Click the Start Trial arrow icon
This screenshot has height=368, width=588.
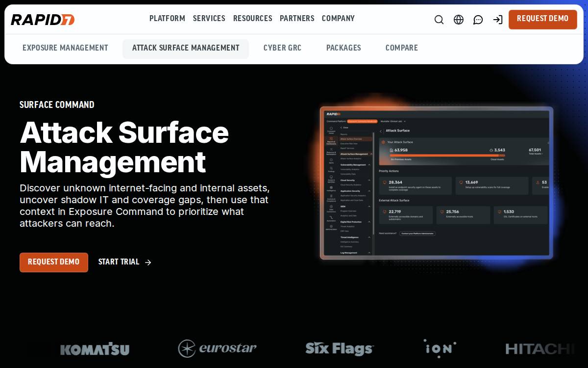pos(148,263)
